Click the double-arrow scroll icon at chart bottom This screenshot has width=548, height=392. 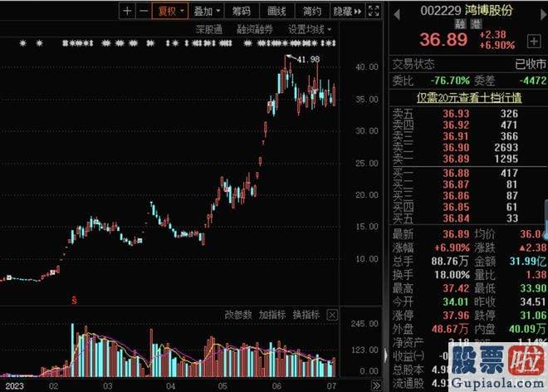[376, 385]
